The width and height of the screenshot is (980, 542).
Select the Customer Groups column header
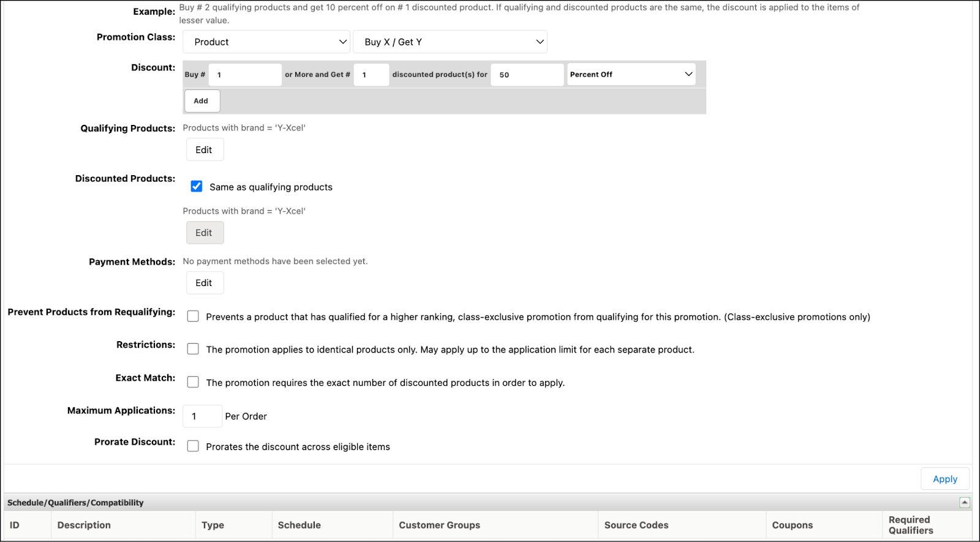pyautogui.click(x=439, y=525)
